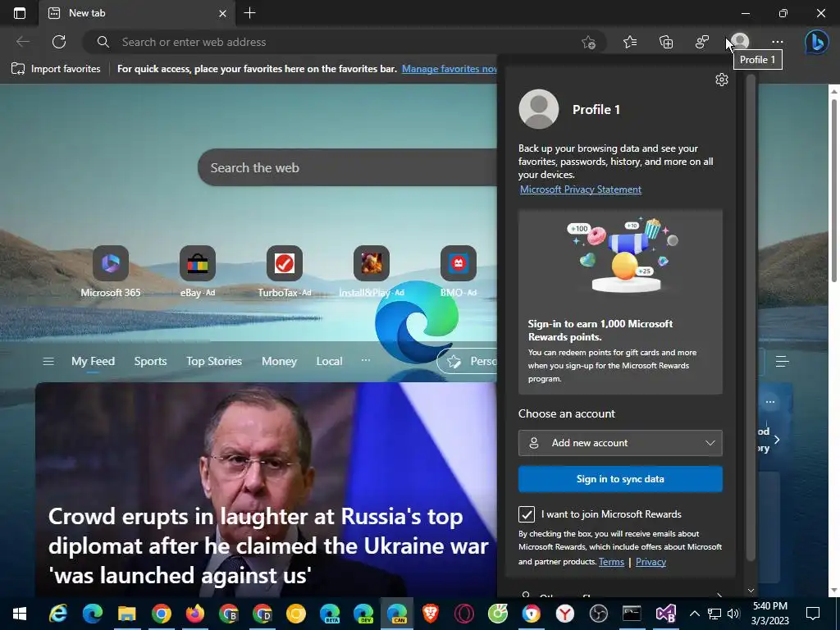Click Import favorites in favorites bar
840x630 pixels.
(57, 69)
